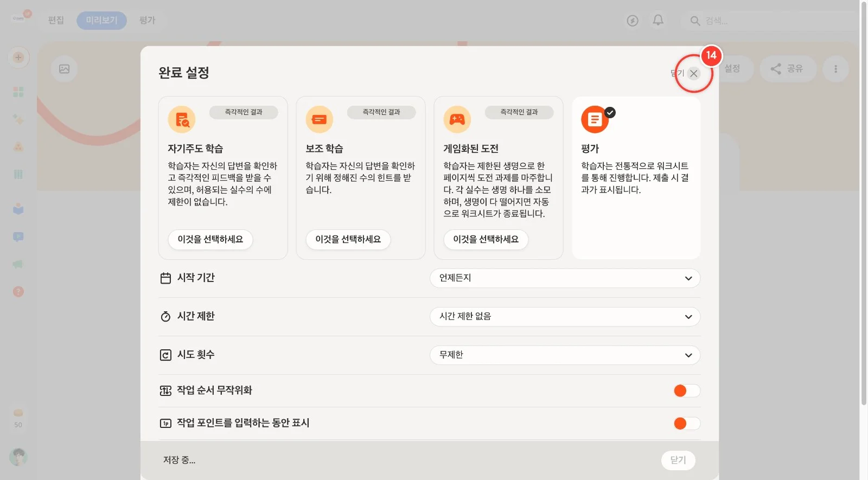The height and width of the screenshot is (480, 868).
Task: Click the 보조 학습 card icon
Action: [x=320, y=119]
